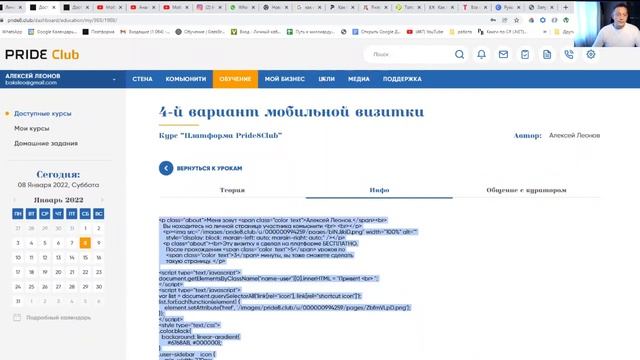Expand the Алексей Леонов user menu

(114, 79)
